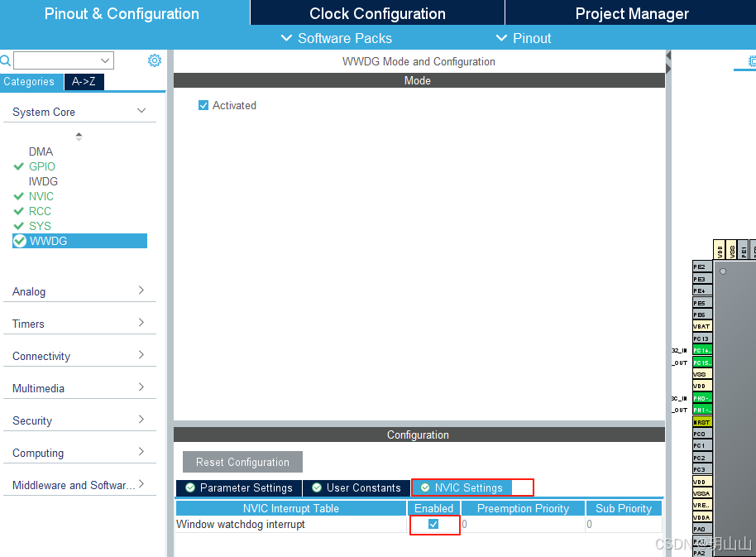Switch to the Clock Configuration tab

click(377, 13)
